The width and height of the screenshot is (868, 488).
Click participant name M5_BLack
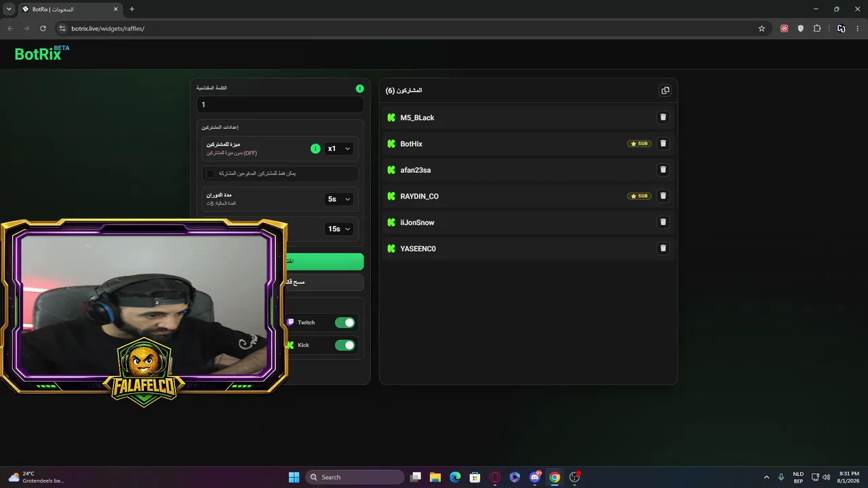417,118
